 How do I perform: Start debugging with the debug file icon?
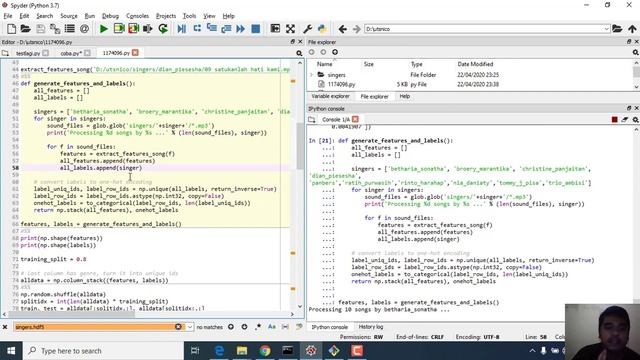coord(182,29)
